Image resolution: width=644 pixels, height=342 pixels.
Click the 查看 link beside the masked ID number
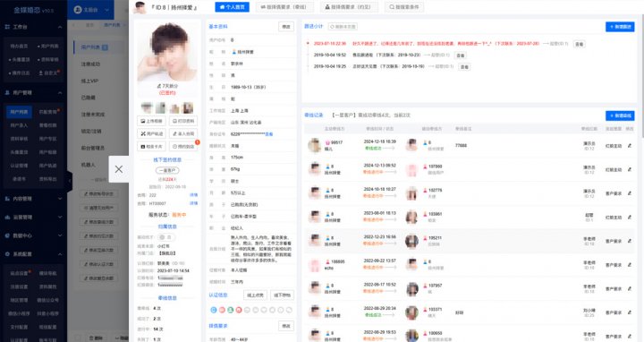[x=269, y=134]
